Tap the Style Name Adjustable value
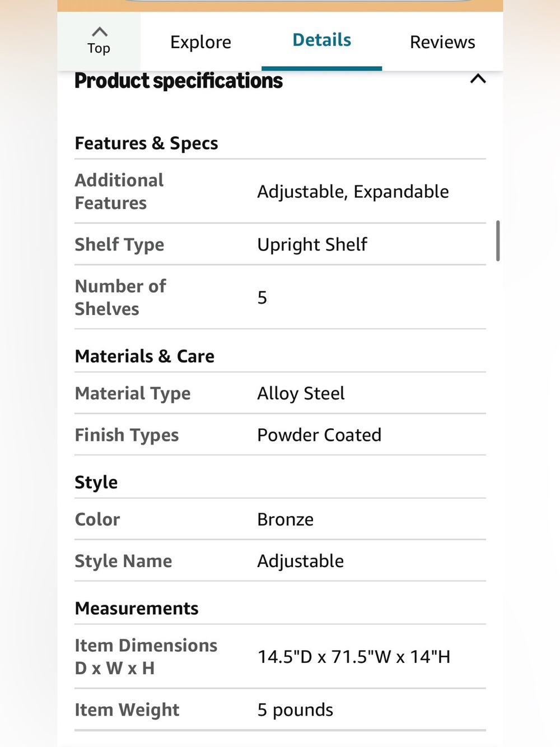560x747 pixels. pyautogui.click(x=300, y=561)
